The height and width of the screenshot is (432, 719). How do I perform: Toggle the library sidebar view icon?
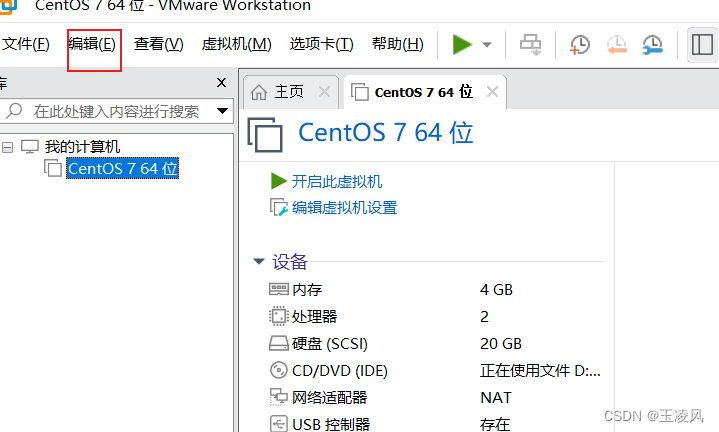[x=702, y=45]
